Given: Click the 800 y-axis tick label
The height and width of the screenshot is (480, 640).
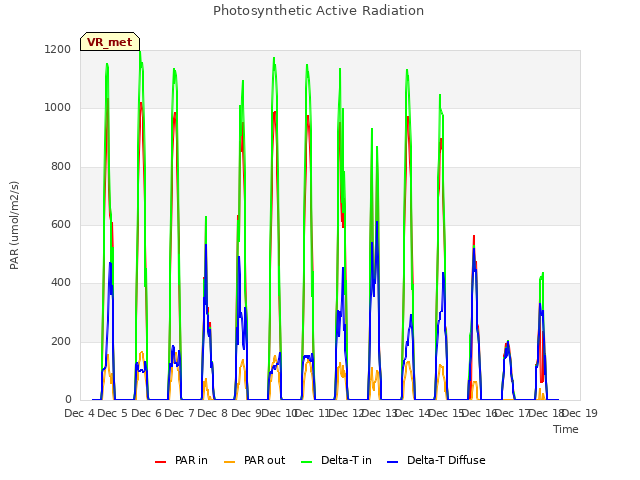Looking at the screenshot, I should tap(61, 167).
